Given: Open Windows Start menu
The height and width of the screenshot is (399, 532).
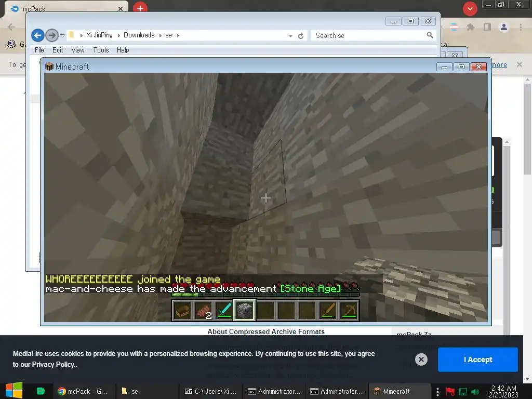Looking at the screenshot, I should click(x=14, y=391).
